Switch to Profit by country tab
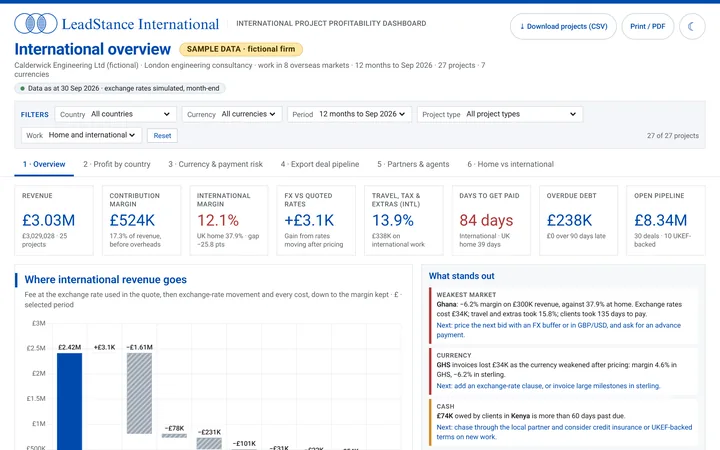The image size is (720, 450). tap(117, 164)
